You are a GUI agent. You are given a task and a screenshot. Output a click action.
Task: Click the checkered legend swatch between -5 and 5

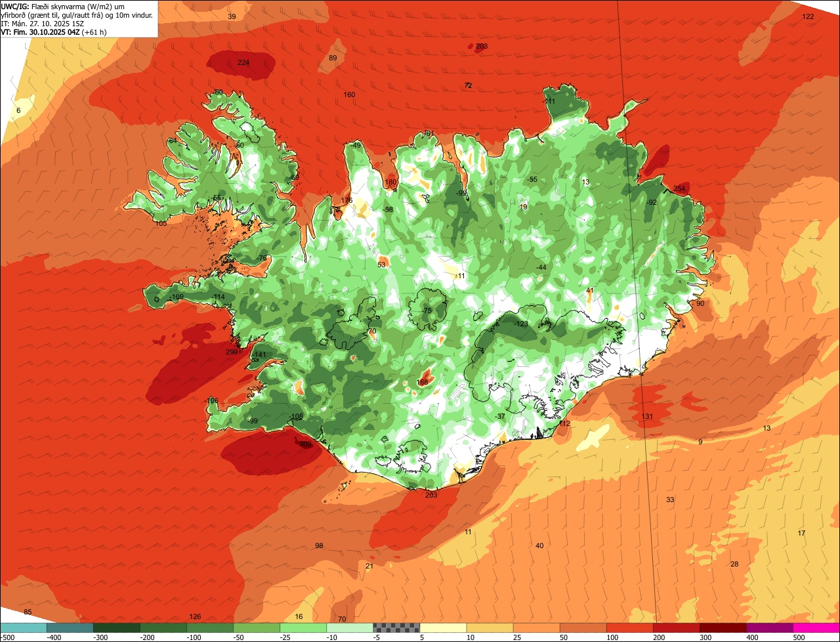(396, 628)
